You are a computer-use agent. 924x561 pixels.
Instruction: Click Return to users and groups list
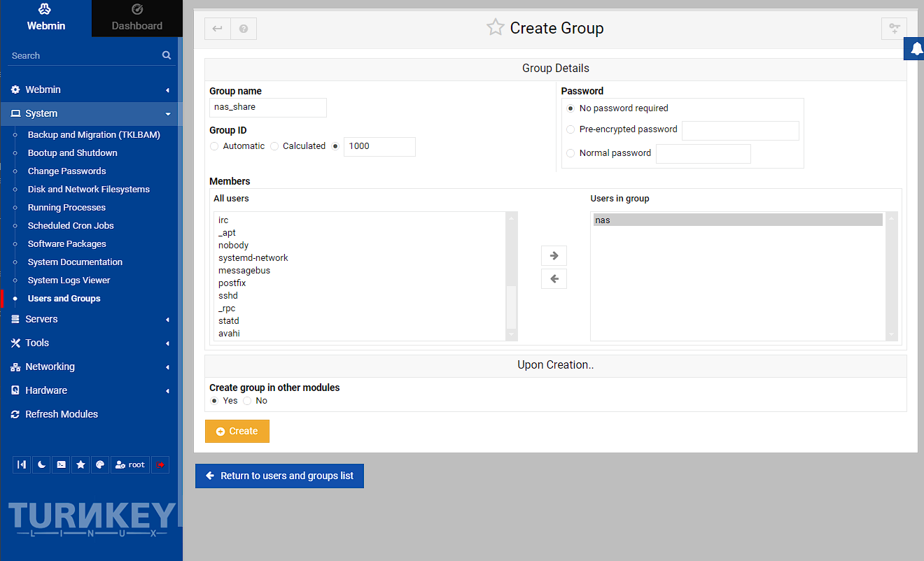(279, 476)
